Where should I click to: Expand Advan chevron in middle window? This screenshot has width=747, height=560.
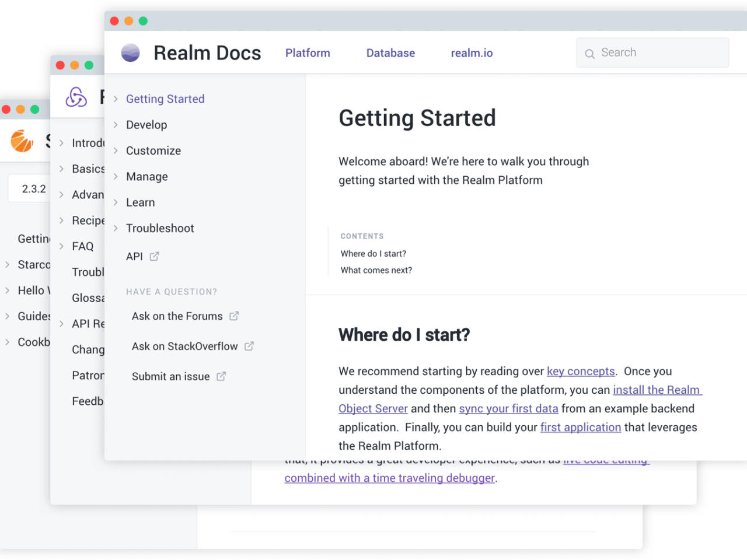[x=61, y=194]
